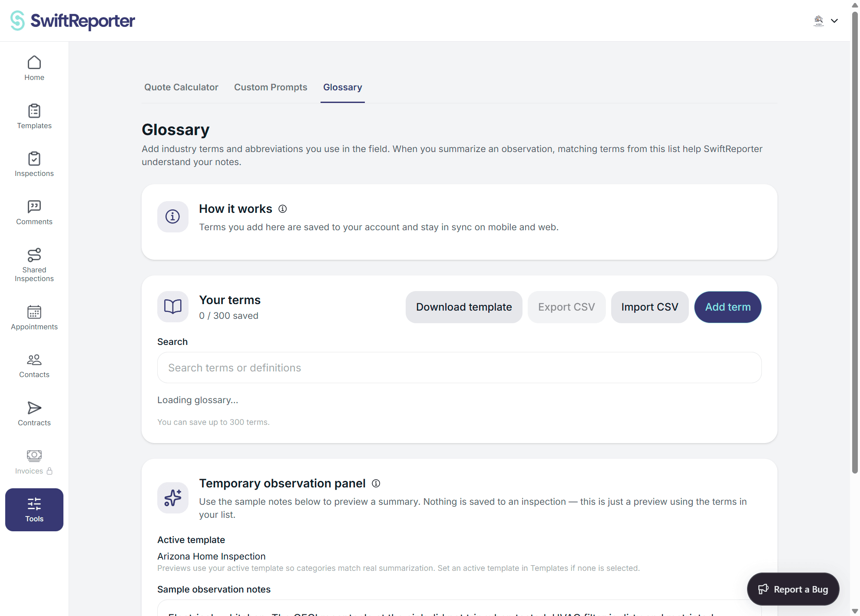The width and height of the screenshot is (860, 616).
Task: Click the Report a Bug button
Action: click(793, 589)
